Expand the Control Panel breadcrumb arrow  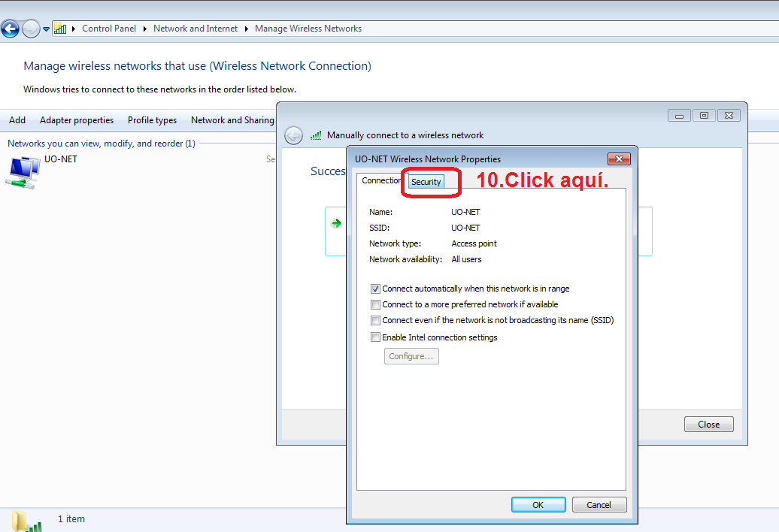click(x=145, y=29)
